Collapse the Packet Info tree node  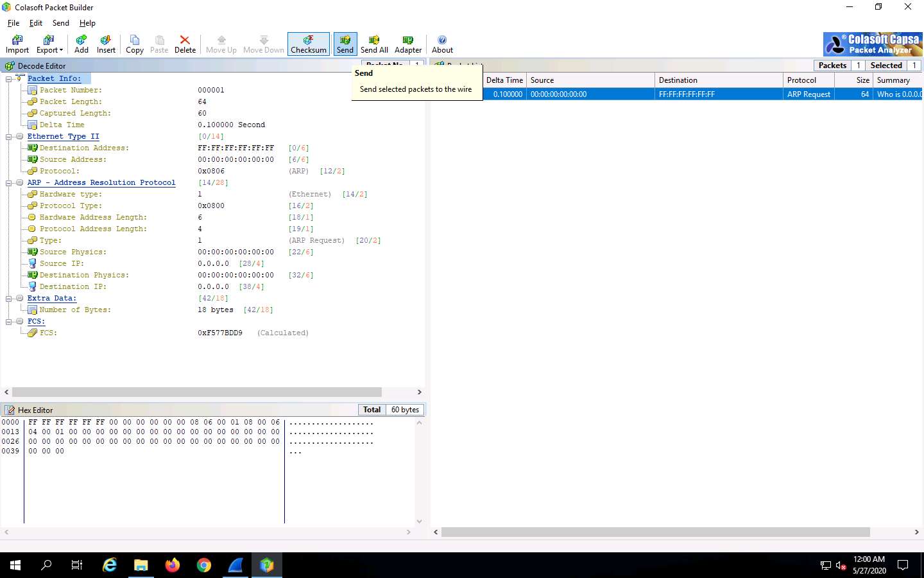click(x=9, y=79)
